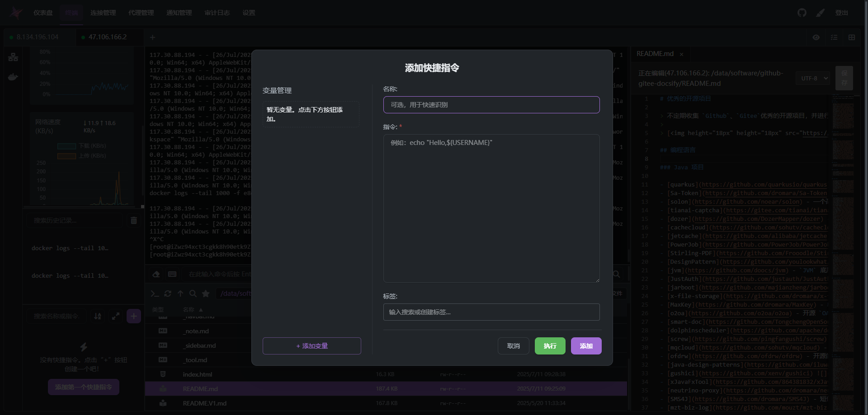Toggle the checklist view icon
The height and width of the screenshot is (415, 868).
click(x=834, y=37)
